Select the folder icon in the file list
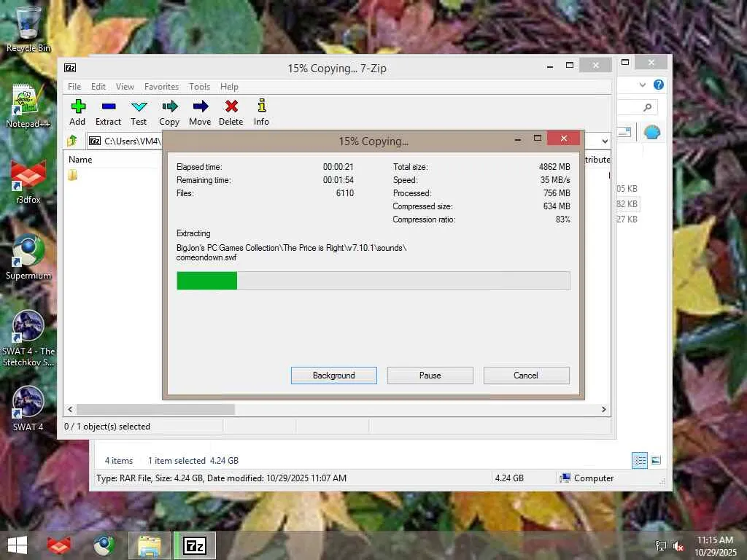747x560 pixels. click(x=72, y=175)
